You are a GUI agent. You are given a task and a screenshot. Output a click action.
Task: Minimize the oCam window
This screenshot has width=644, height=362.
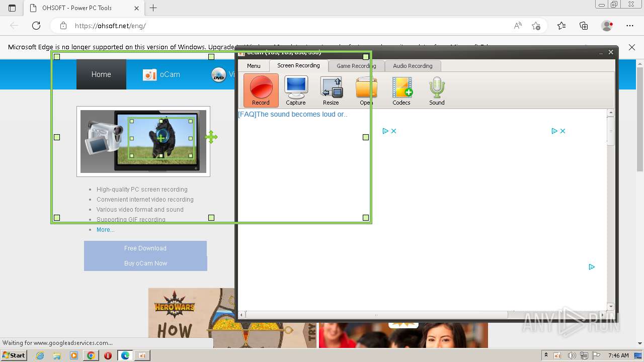601,52
